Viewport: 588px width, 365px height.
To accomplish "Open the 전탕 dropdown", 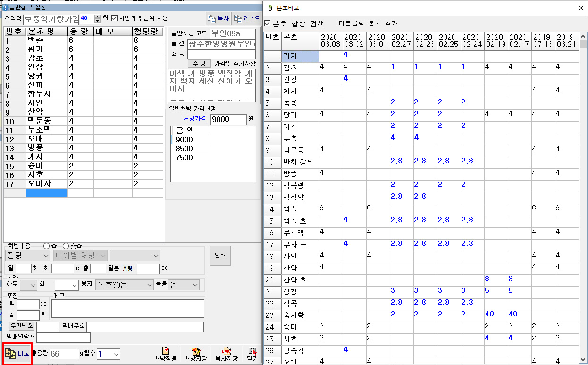I will (27, 256).
